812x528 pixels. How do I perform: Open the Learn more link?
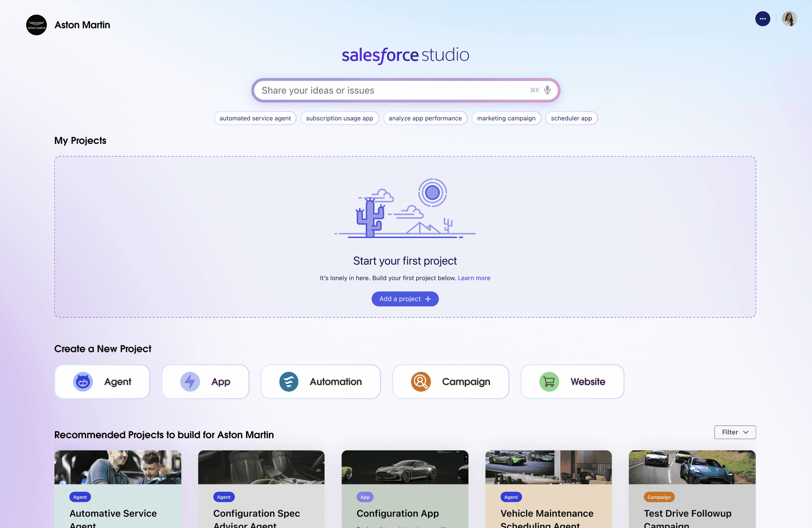(x=474, y=278)
